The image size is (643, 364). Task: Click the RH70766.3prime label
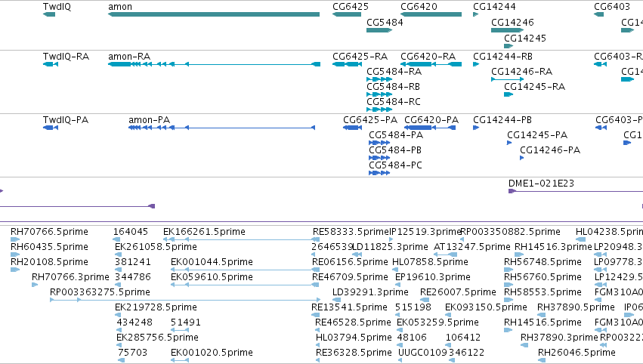(x=70, y=277)
